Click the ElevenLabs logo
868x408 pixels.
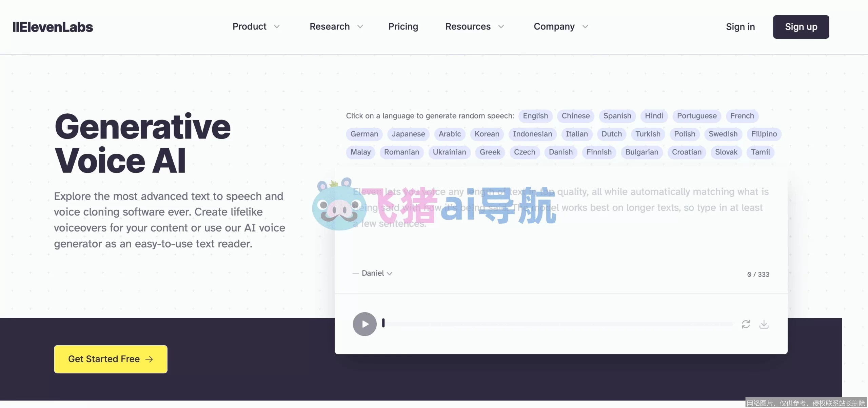point(53,27)
